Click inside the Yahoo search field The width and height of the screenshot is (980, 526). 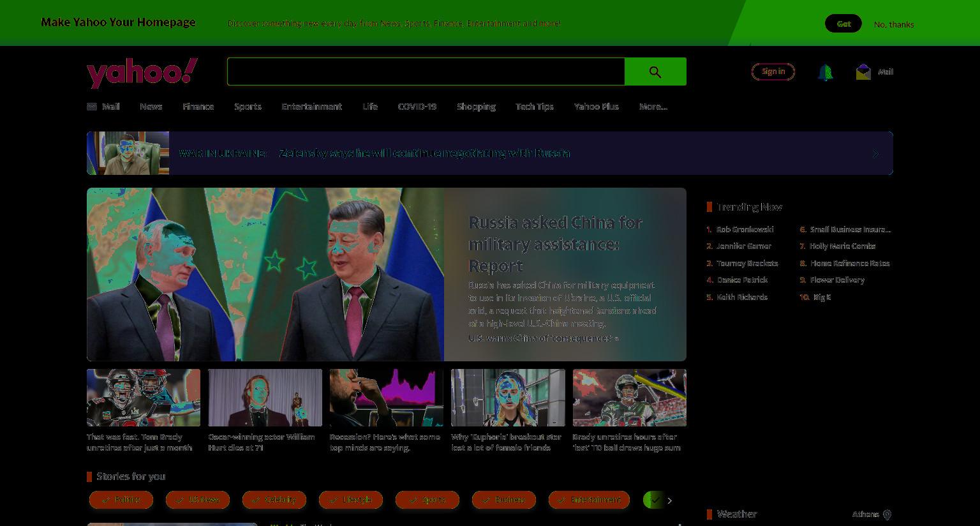426,71
